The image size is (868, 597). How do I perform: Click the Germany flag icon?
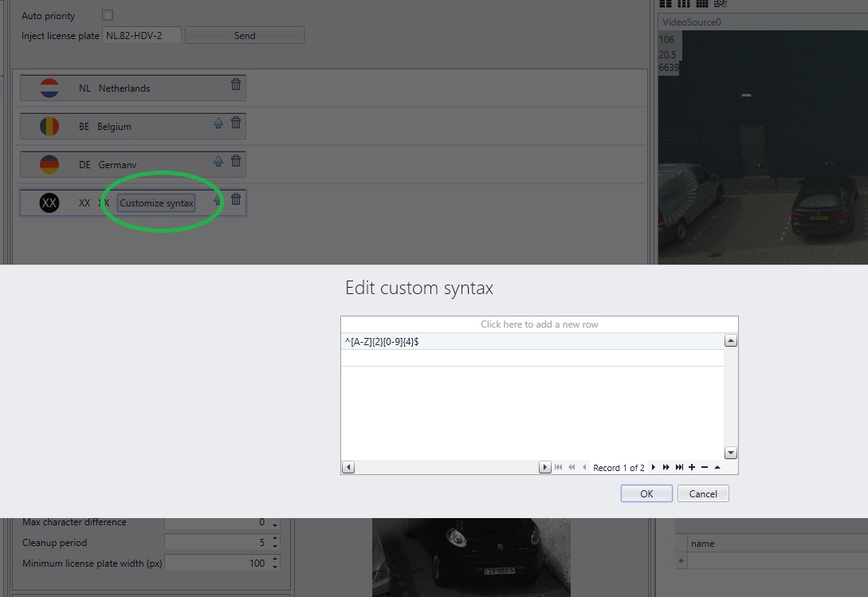(x=49, y=164)
